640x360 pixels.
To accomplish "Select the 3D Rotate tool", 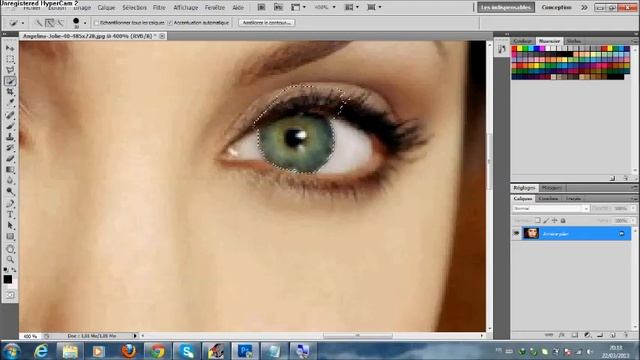I will tap(10, 249).
